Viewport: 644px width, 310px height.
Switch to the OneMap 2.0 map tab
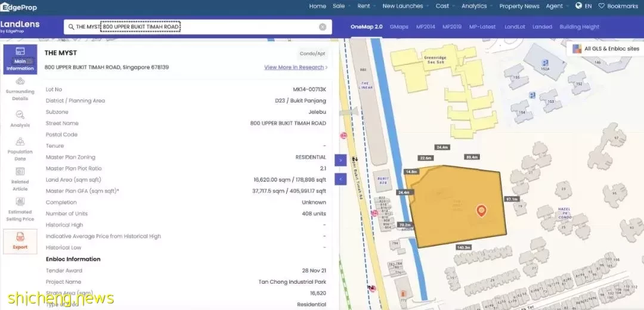point(366,27)
